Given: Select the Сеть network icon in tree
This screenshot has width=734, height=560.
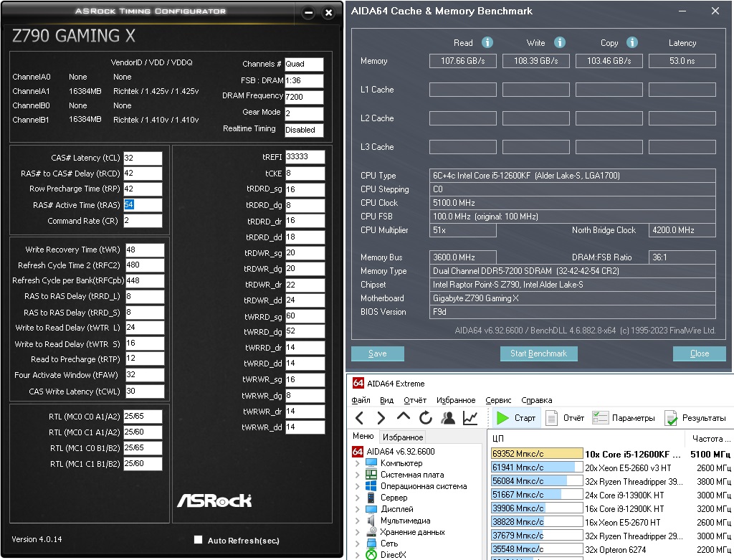Looking at the screenshot, I should [x=371, y=543].
